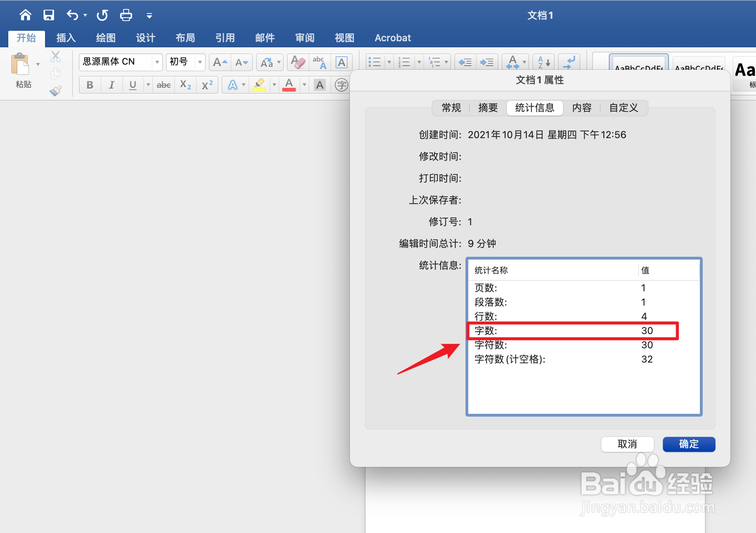Undo the last action

(x=72, y=15)
